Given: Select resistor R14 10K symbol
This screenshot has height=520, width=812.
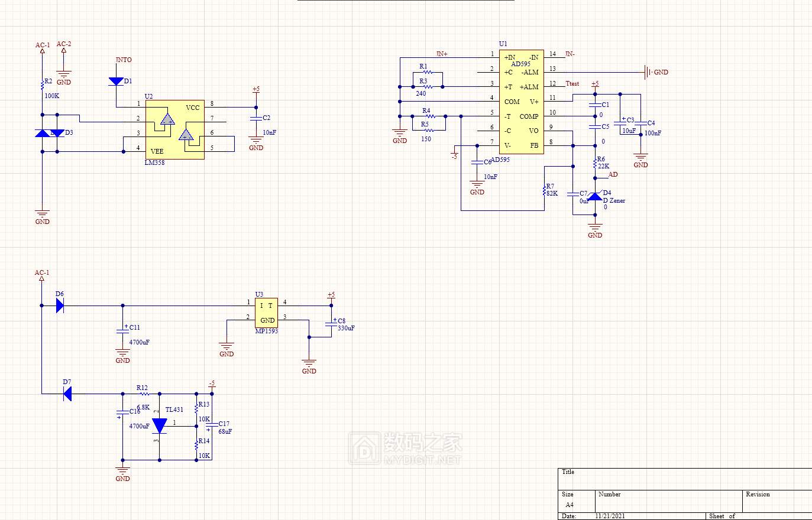Looking at the screenshot, I should point(196,445).
